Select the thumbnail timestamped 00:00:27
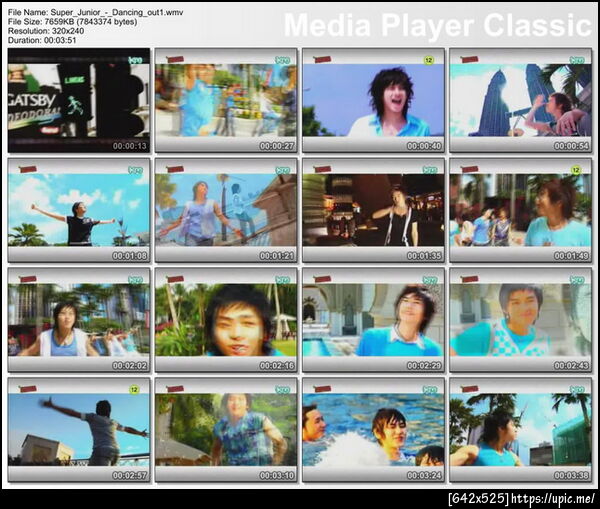This screenshot has width=600, height=509. click(226, 100)
